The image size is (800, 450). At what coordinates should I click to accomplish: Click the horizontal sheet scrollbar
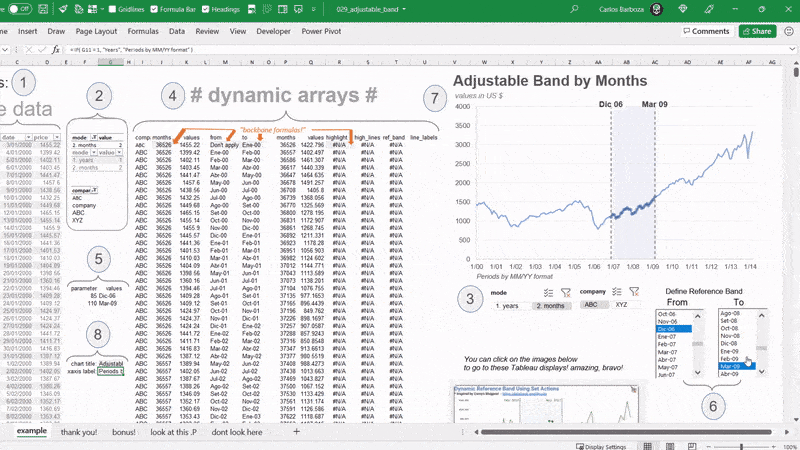(x=626, y=432)
